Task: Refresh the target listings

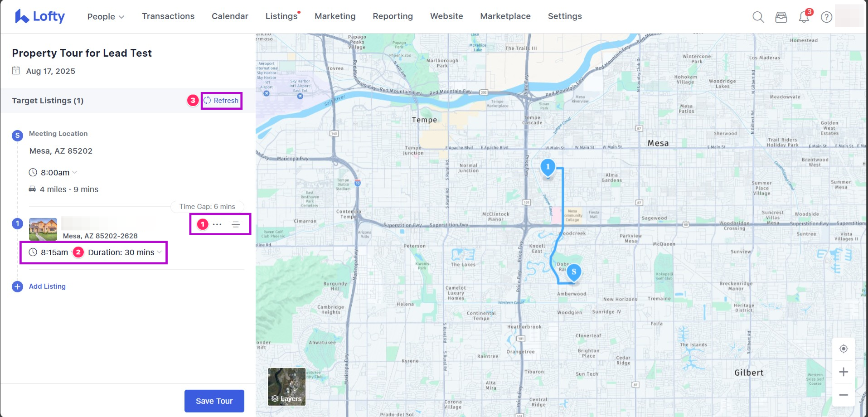Action: [221, 101]
